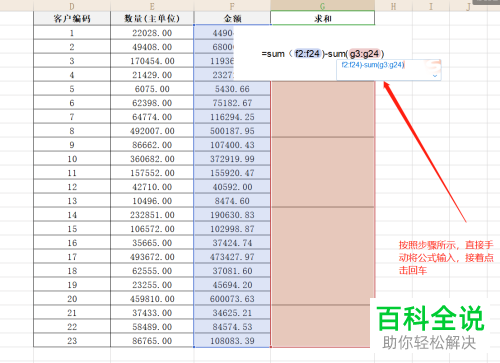Click the amount cell 8474.60
The image size is (500, 363).
pyautogui.click(x=232, y=201)
